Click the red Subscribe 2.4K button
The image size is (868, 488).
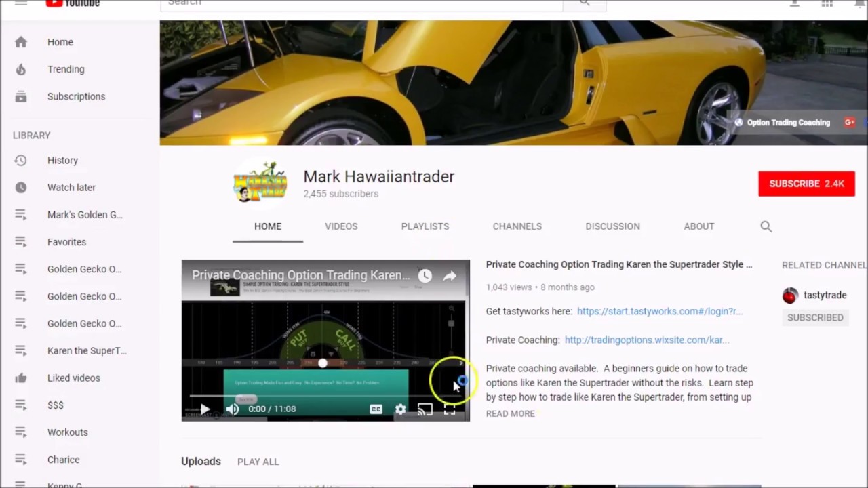coord(806,184)
